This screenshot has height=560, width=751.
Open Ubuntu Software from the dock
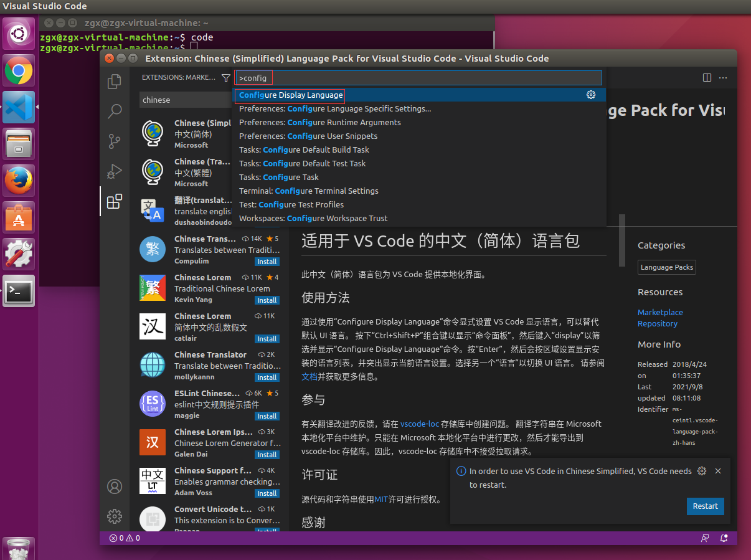coord(19,217)
